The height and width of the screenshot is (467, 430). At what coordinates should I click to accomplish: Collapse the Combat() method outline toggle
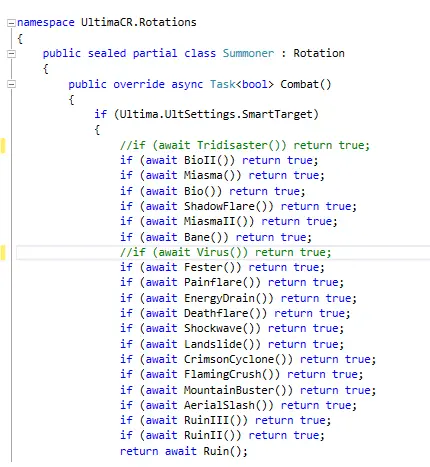[x=11, y=84]
